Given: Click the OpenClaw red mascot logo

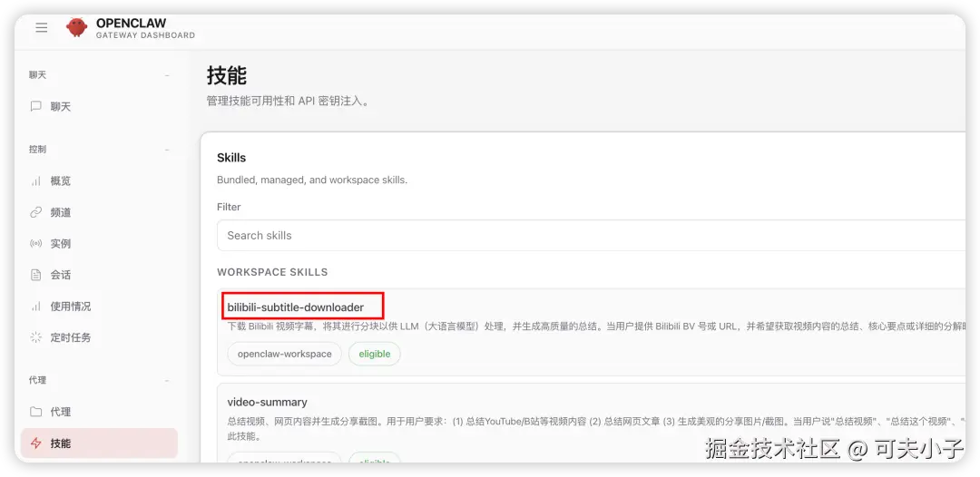Looking at the screenshot, I should [77, 28].
